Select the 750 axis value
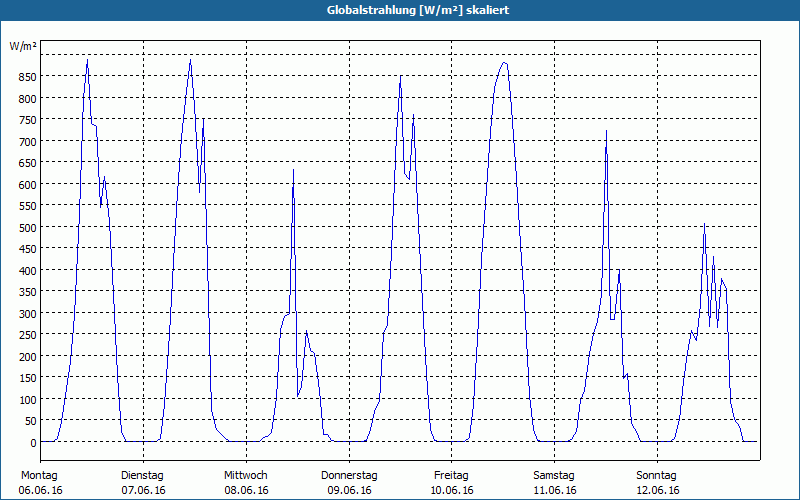This screenshot has width=800, height=500. [x=28, y=120]
